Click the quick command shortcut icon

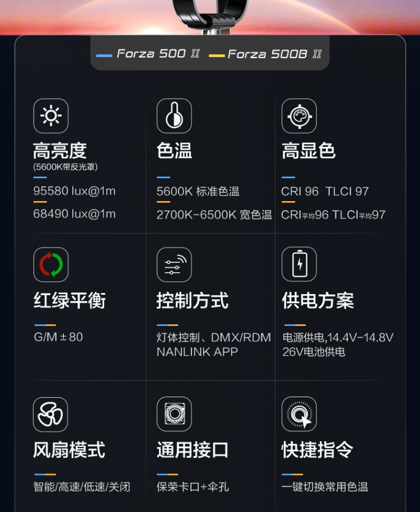tap(299, 415)
